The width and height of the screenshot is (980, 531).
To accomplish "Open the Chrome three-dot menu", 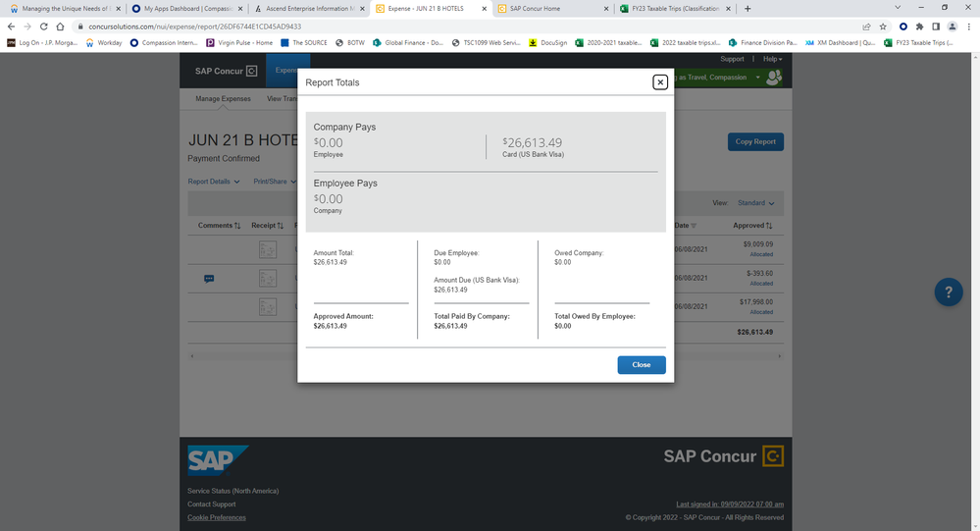I will 969,27.
